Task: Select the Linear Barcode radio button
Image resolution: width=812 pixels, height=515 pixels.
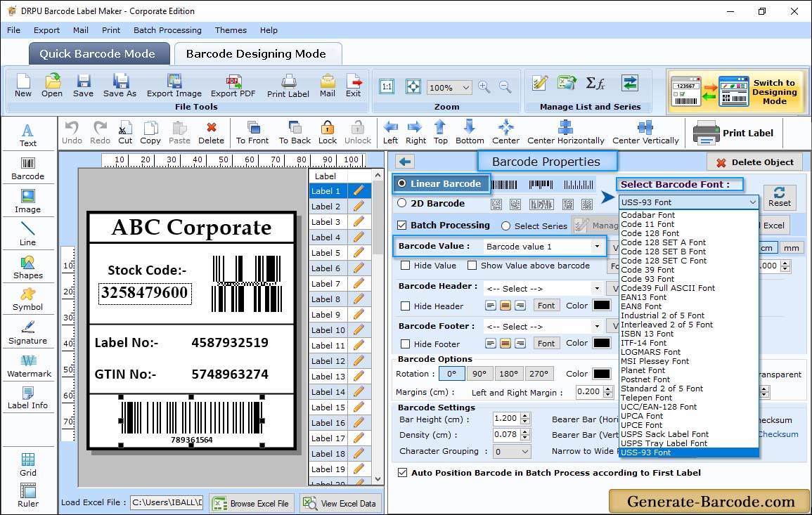Action: [x=402, y=183]
